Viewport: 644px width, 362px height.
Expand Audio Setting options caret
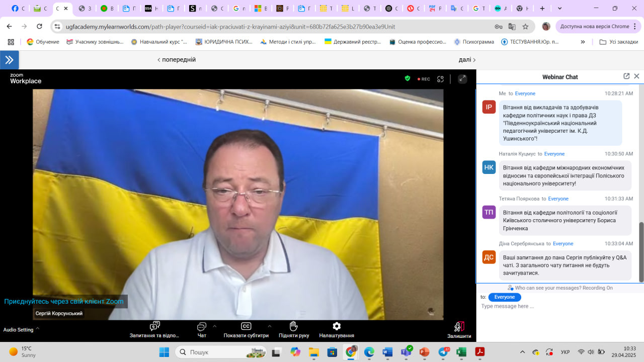(x=38, y=328)
